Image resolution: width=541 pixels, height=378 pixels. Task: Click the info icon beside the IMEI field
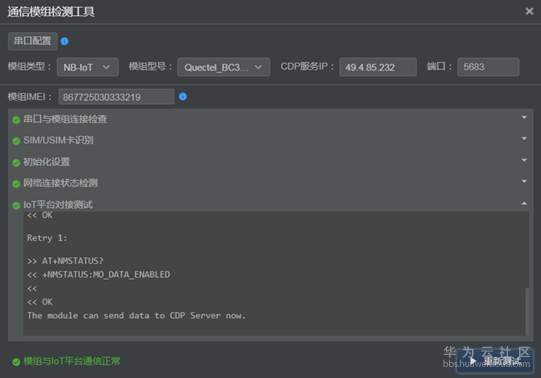pyautogui.click(x=183, y=97)
